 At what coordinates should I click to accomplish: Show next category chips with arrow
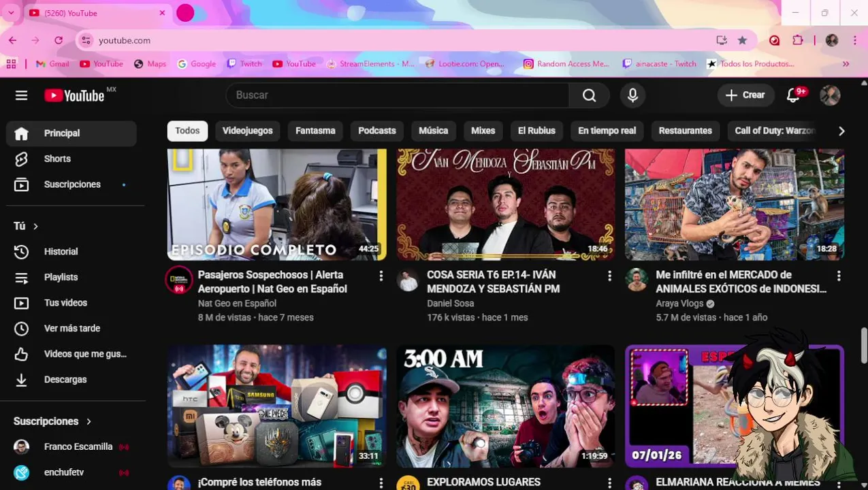(841, 131)
